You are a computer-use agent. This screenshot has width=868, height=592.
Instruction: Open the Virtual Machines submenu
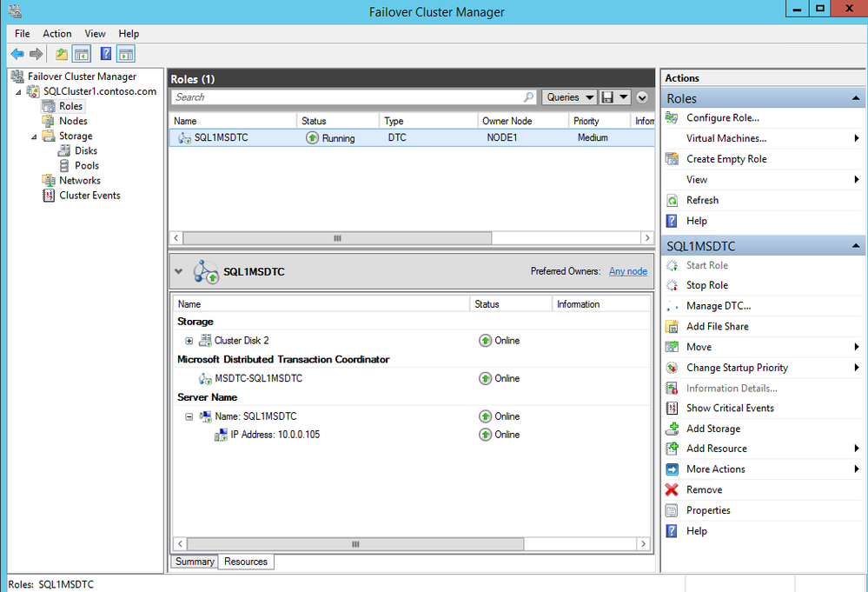click(763, 138)
